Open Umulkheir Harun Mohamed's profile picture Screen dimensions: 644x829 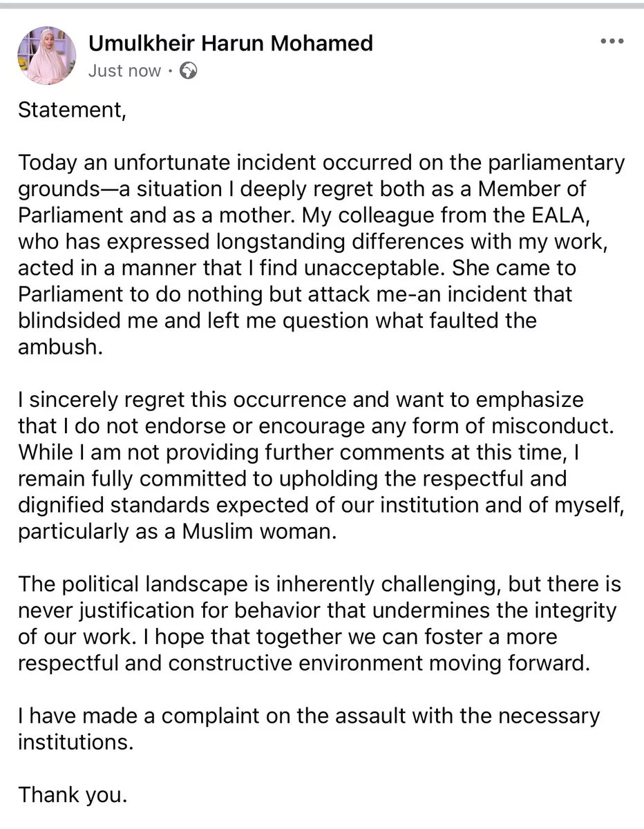pos(47,55)
